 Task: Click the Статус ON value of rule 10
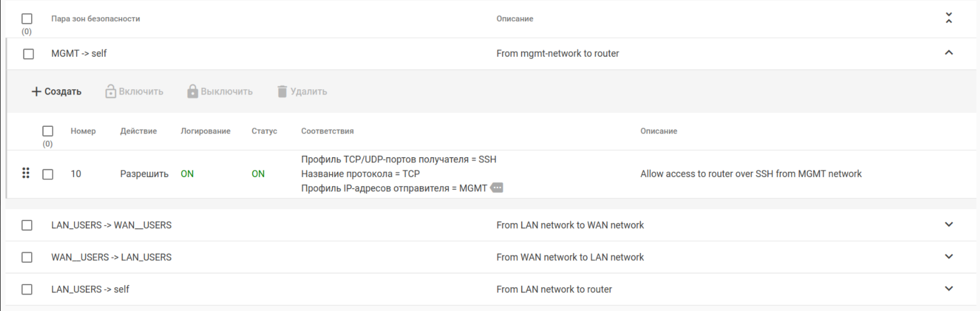pyautogui.click(x=258, y=174)
